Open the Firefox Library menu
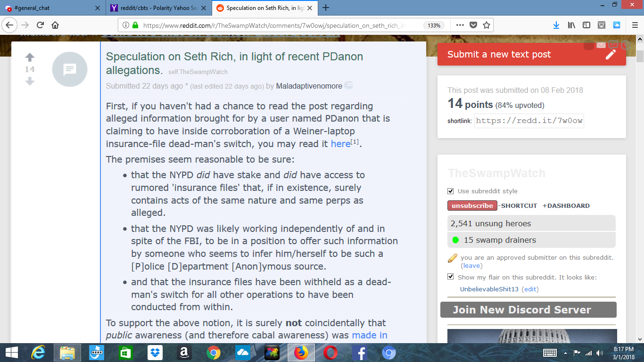Viewport: 644px width, 362px height. [571, 25]
